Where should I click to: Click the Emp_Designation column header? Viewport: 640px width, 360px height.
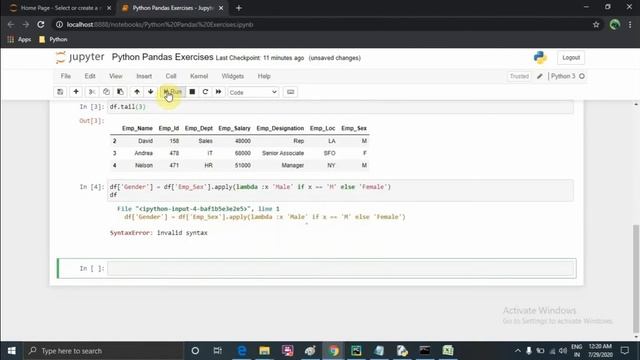pos(280,128)
